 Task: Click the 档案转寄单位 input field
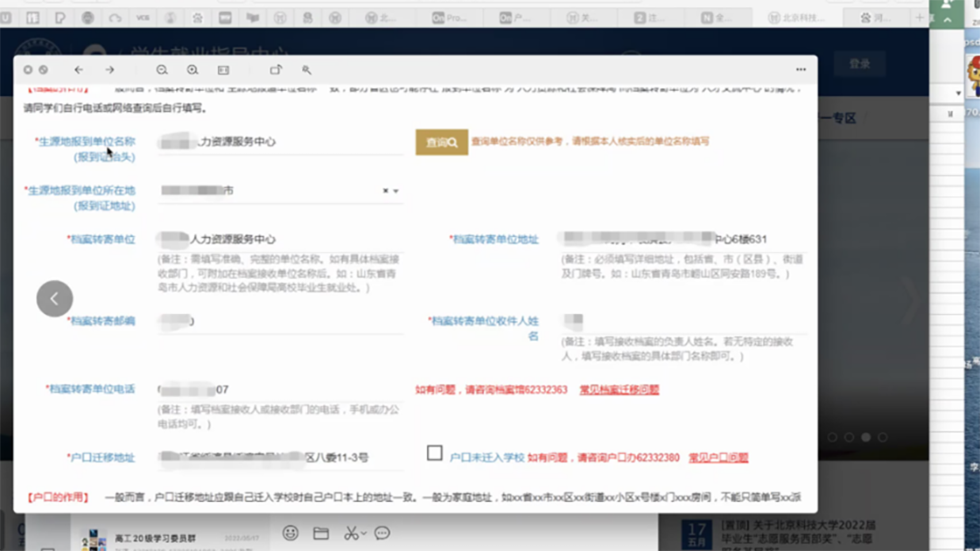pyautogui.click(x=281, y=240)
